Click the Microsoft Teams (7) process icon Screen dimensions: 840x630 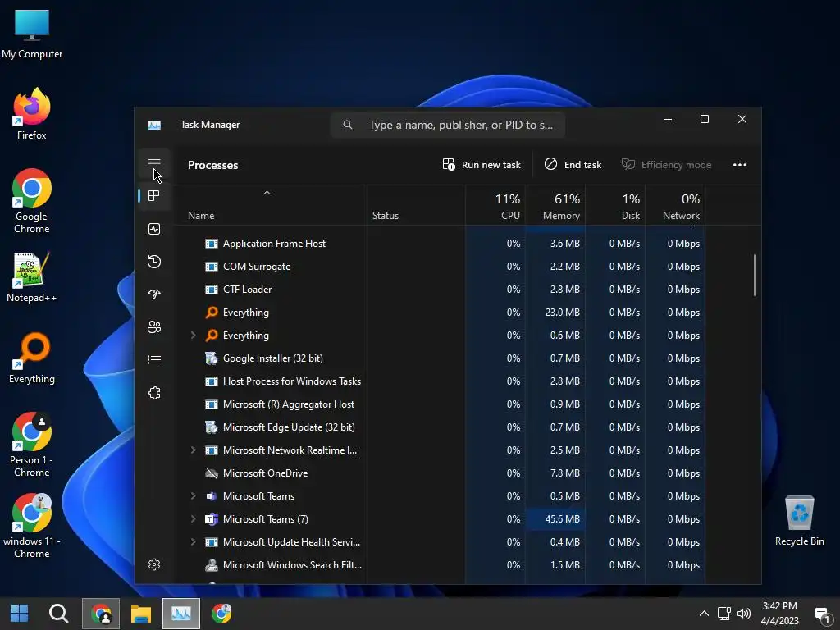pyautogui.click(x=212, y=519)
